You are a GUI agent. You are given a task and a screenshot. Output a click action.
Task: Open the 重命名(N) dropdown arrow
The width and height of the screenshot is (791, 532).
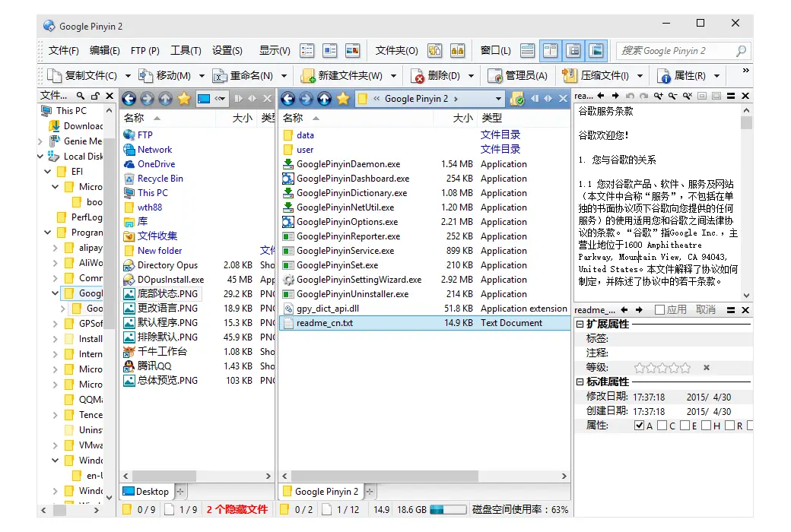(284, 76)
